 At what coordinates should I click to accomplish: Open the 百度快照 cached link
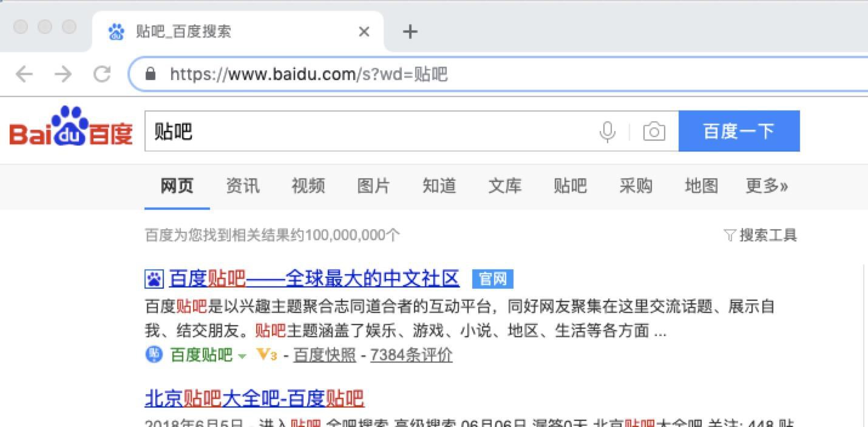[325, 355]
